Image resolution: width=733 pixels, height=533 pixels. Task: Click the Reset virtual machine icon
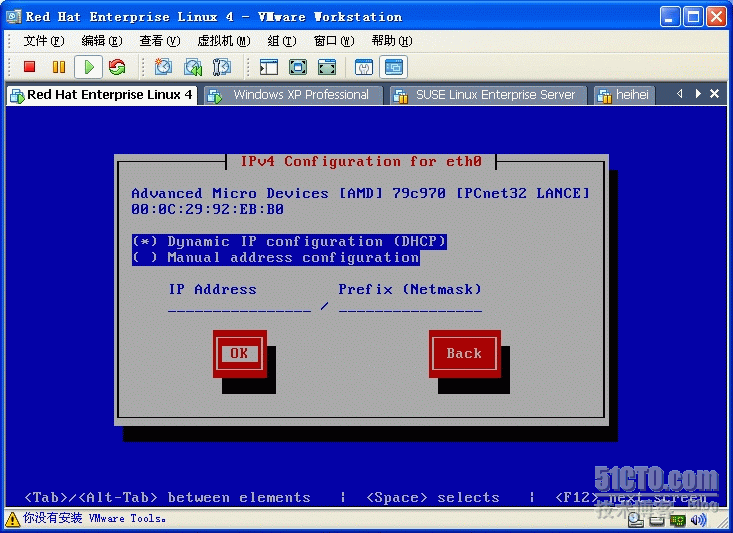(x=117, y=67)
